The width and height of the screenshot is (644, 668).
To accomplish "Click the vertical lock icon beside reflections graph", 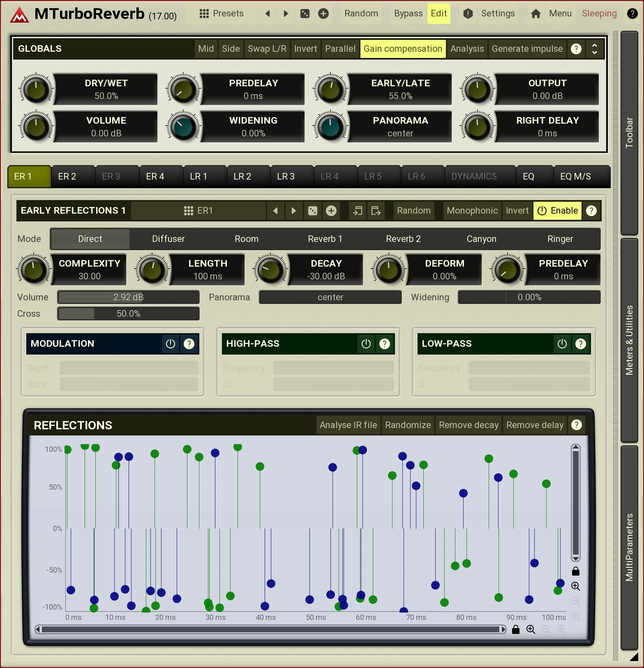I will [x=575, y=571].
